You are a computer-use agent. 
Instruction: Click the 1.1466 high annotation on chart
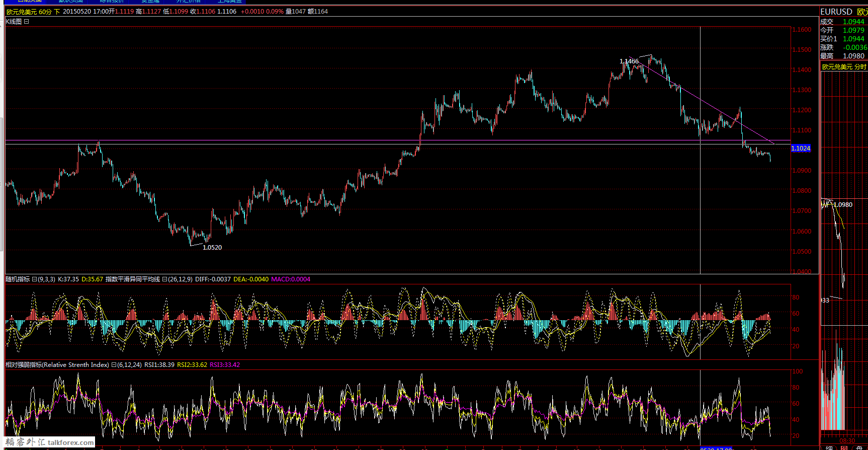click(629, 61)
